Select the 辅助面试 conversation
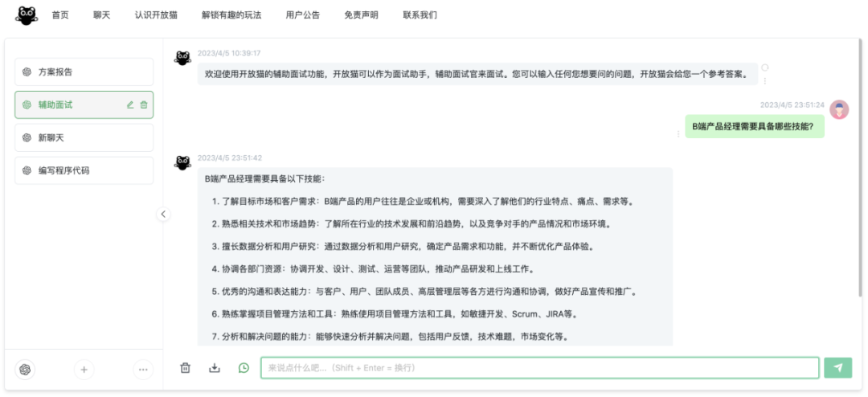The image size is (868, 397). pyautogui.click(x=84, y=104)
